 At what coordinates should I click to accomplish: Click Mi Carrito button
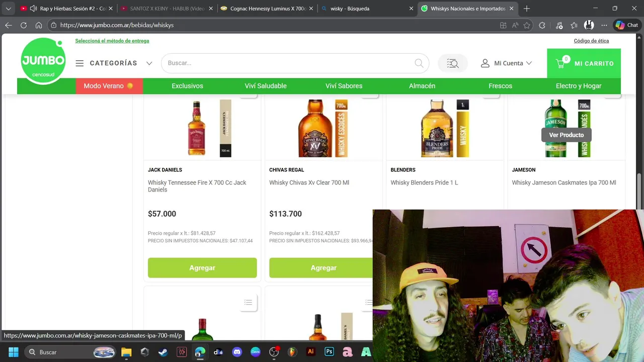point(584,63)
